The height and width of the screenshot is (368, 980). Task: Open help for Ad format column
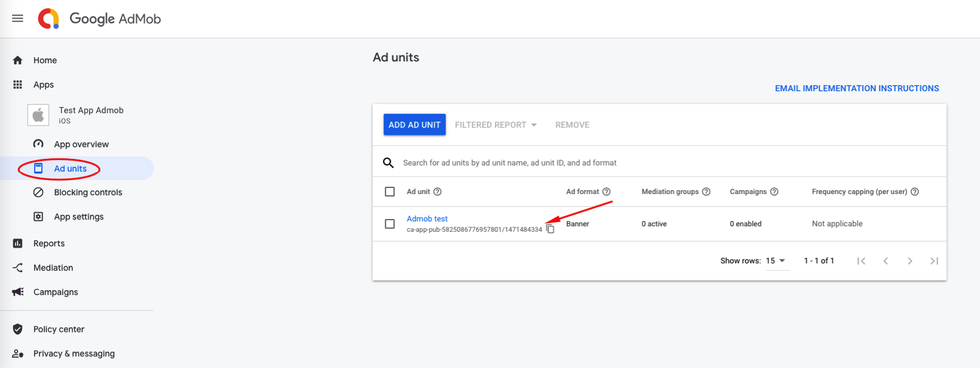point(606,192)
